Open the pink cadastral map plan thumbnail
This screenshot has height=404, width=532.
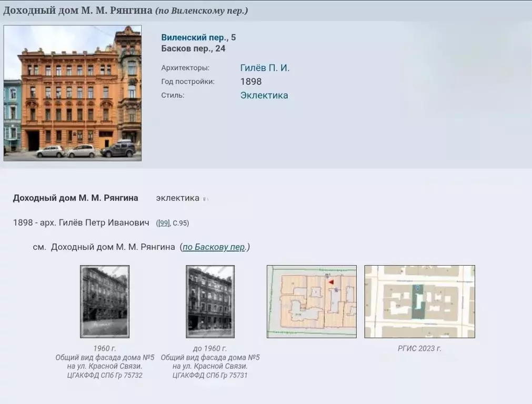[311, 301]
